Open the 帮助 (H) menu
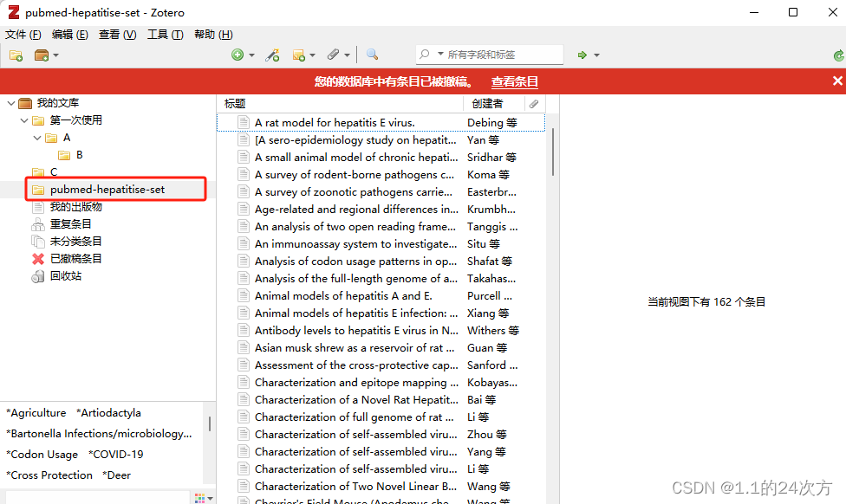The image size is (846, 504). (x=213, y=35)
